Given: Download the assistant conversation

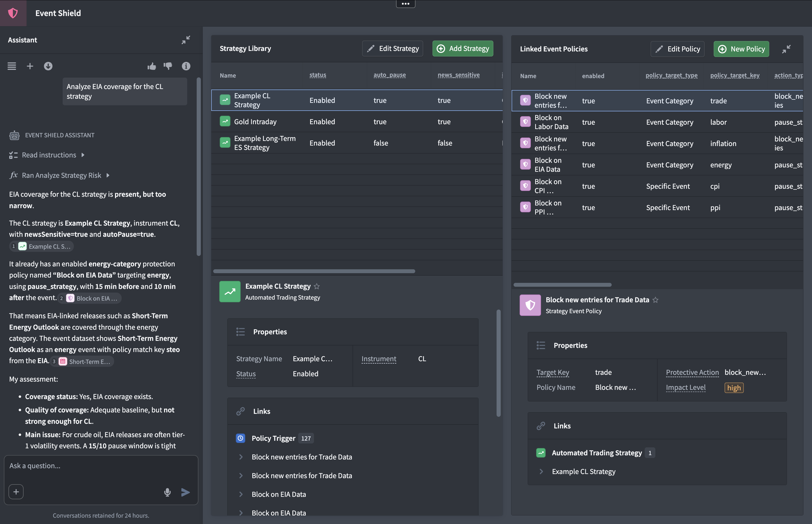Looking at the screenshot, I should coord(48,66).
